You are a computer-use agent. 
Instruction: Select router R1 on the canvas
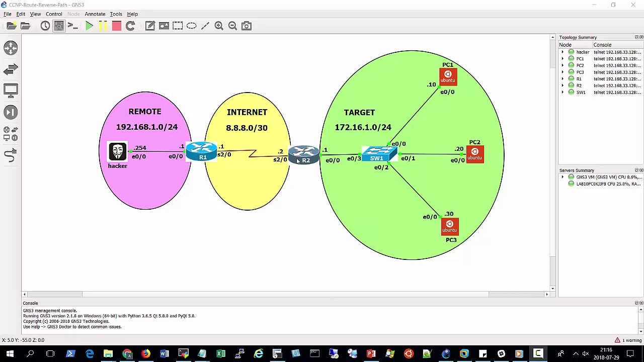pos(201,151)
